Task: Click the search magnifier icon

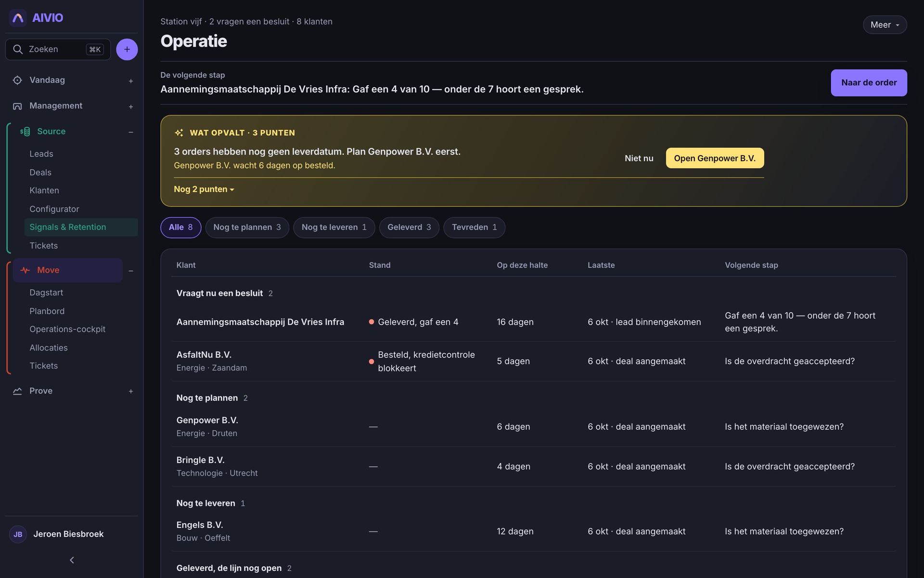Action: (18, 49)
